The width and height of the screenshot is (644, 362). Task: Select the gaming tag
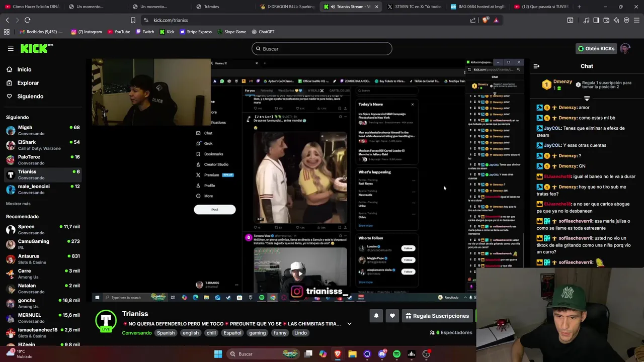257,333
